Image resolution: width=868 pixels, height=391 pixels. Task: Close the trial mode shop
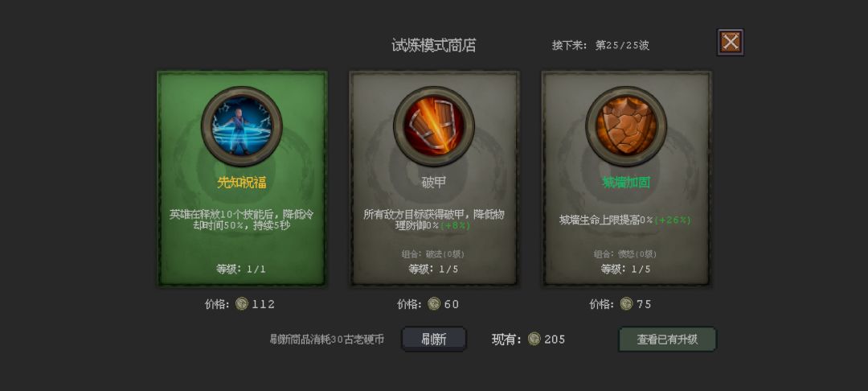click(730, 42)
